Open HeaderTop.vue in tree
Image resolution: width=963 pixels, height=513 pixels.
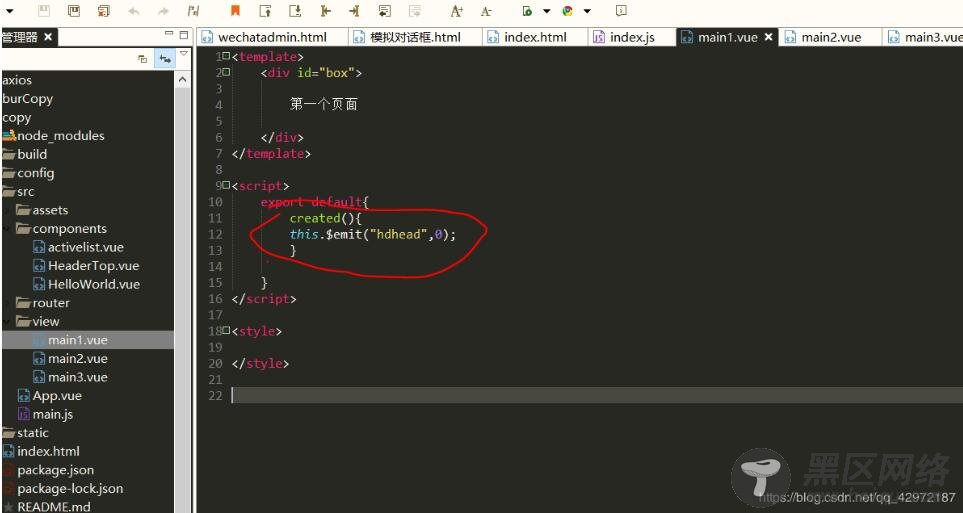(93, 265)
